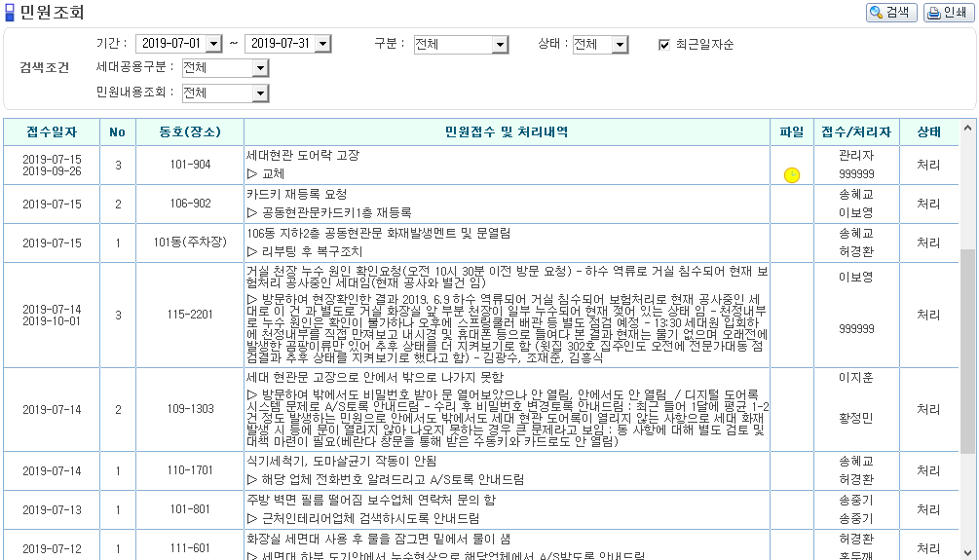979x560 pixels.
Task: Open the end date 2019-07-31 dropdown
Action: (x=322, y=44)
